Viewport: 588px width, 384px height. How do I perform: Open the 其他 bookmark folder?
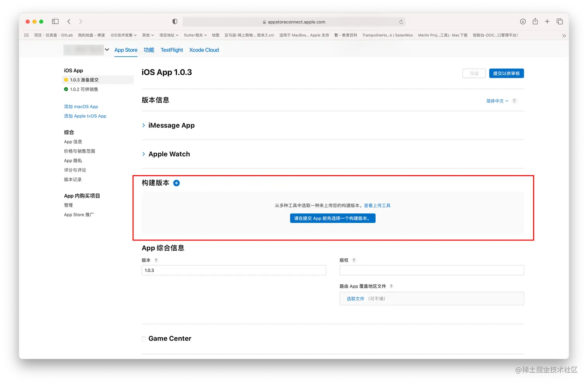tap(148, 35)
